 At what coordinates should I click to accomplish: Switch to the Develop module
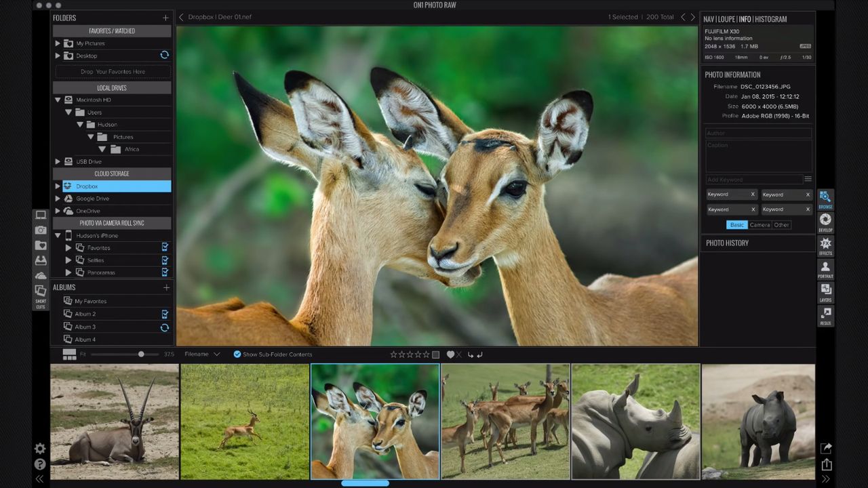pyautogui.click(x=825, y=222)
